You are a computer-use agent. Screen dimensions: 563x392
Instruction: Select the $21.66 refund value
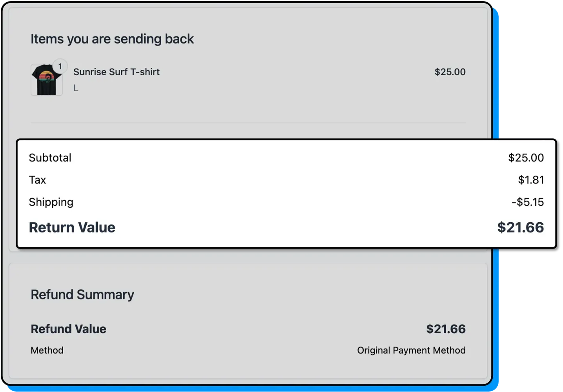446,329
